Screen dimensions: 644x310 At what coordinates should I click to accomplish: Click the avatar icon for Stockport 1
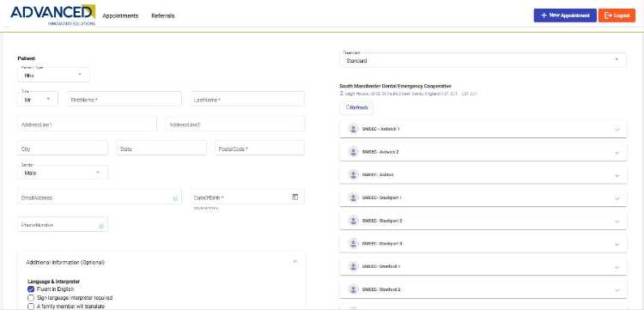(353, 198)
